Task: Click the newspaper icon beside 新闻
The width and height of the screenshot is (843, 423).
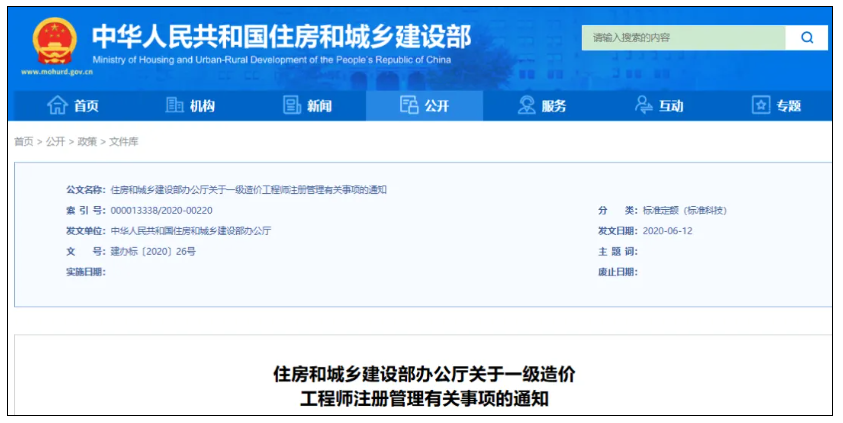Action: point(292,106)
